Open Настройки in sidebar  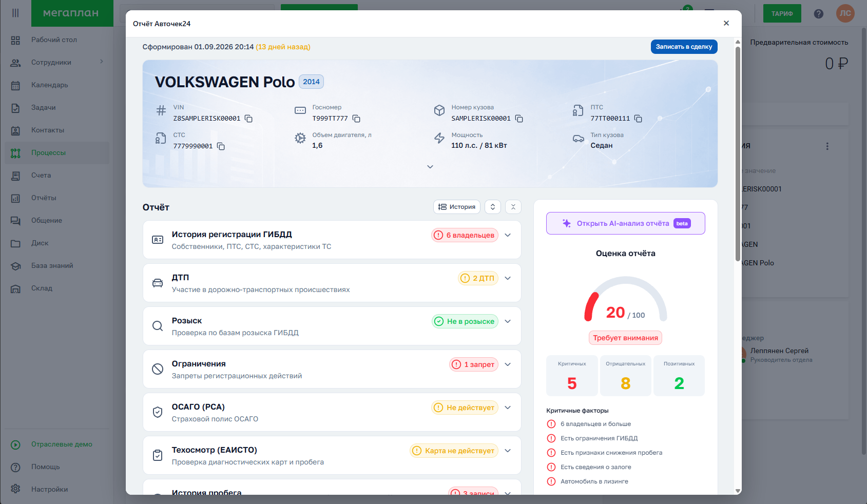(x=57, y=489)
